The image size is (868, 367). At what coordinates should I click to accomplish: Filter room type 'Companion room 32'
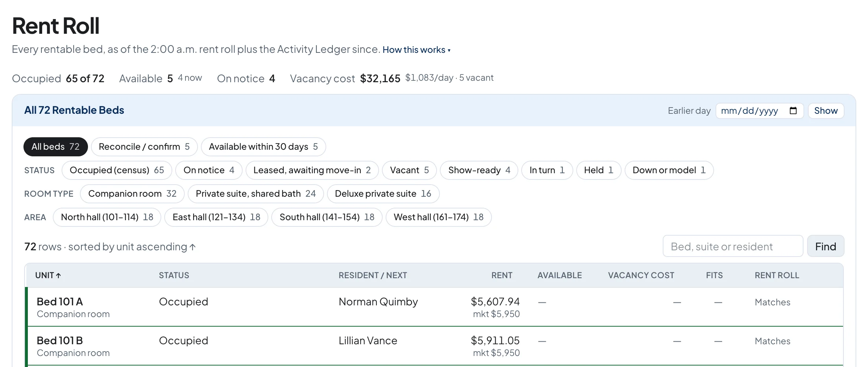tap(132, 194)
